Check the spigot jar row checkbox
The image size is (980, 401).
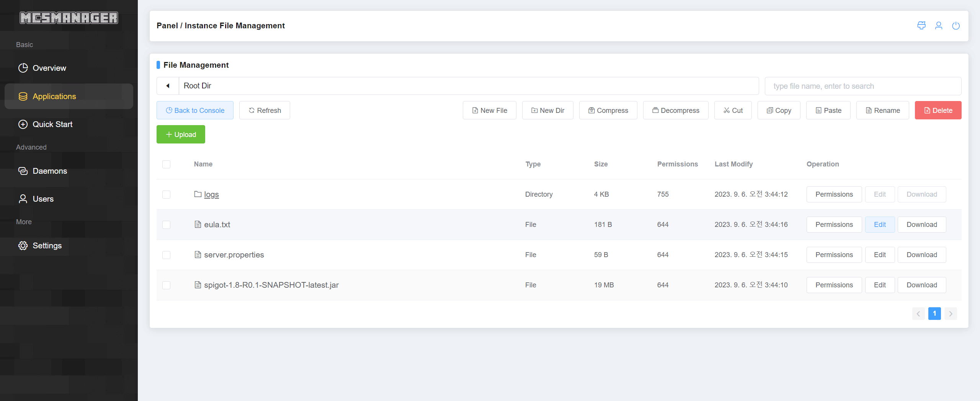click(x=166, y=285)
